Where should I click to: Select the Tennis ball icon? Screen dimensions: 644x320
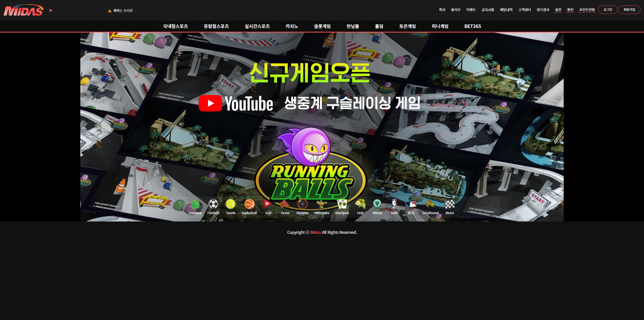(x=230, y=204)
